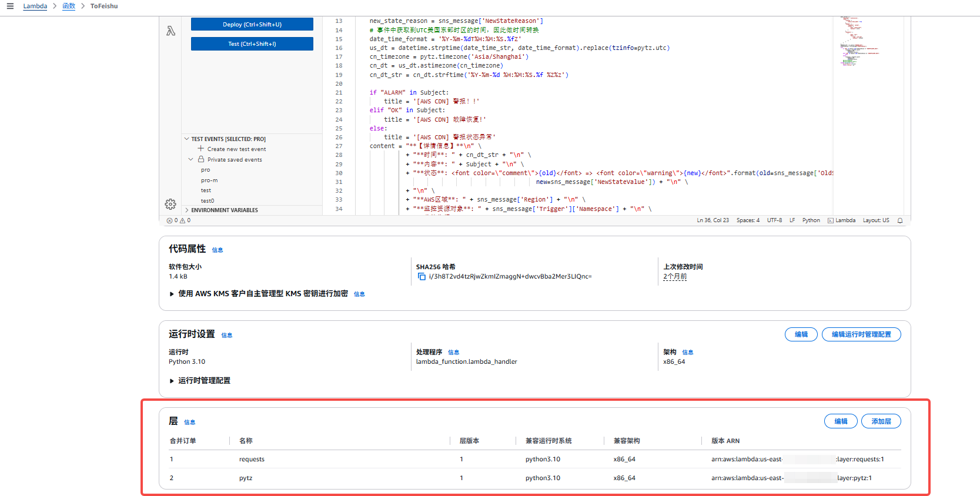Go to the Lambda breadcrumb link

pyautogui.click(x=35, y=6)
